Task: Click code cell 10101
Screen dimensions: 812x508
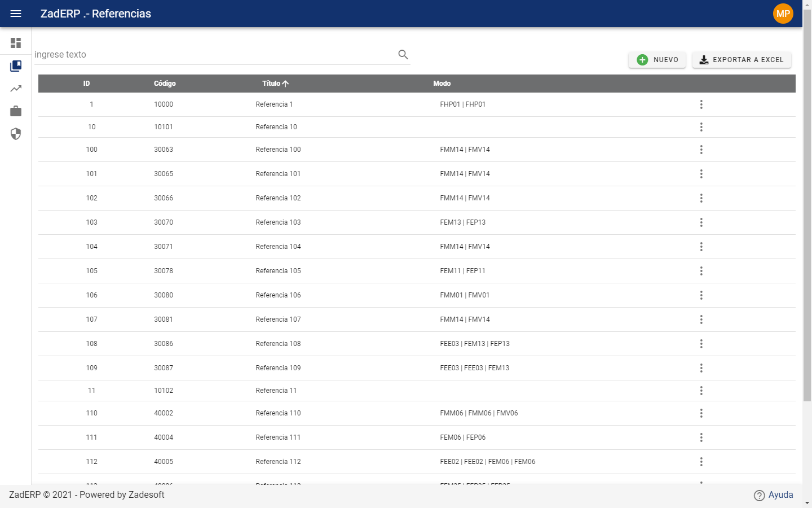Action: 164,127
